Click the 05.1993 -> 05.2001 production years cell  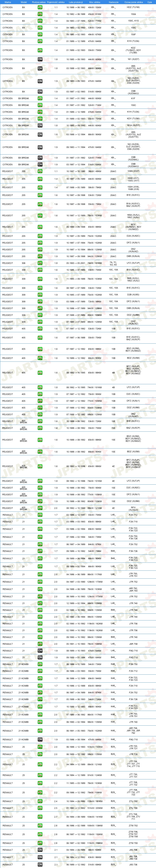76,263
